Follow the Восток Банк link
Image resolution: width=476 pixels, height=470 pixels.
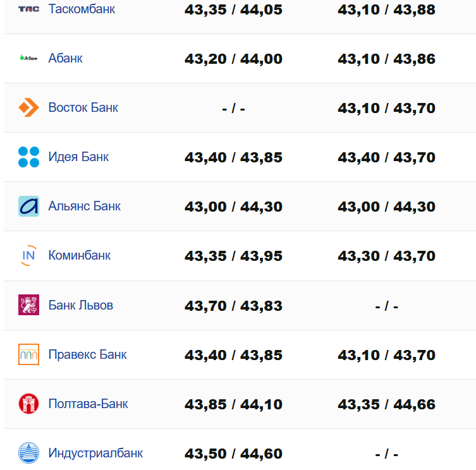(83, 107)
